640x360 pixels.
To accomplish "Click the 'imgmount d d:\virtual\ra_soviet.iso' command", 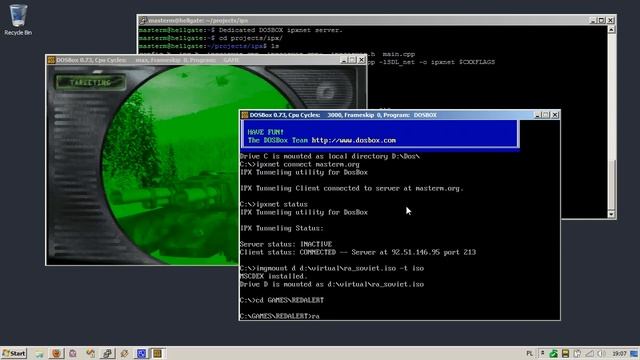I will 331,269.
